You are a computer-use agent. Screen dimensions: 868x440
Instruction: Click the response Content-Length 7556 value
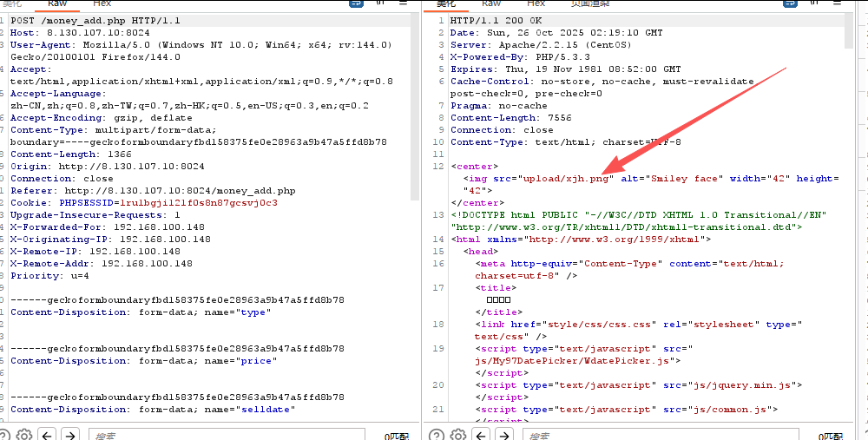click(560, 118)
